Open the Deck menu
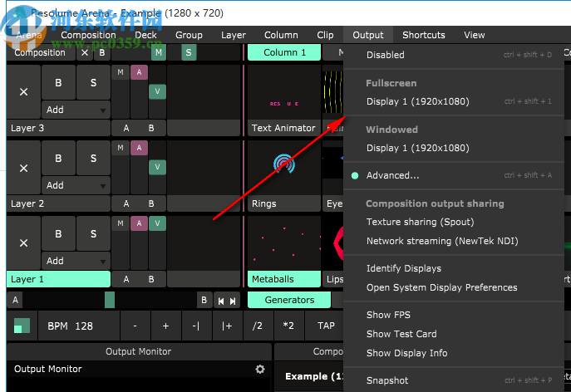Viewport: 571px width, 392px height. tap(145, 35)
